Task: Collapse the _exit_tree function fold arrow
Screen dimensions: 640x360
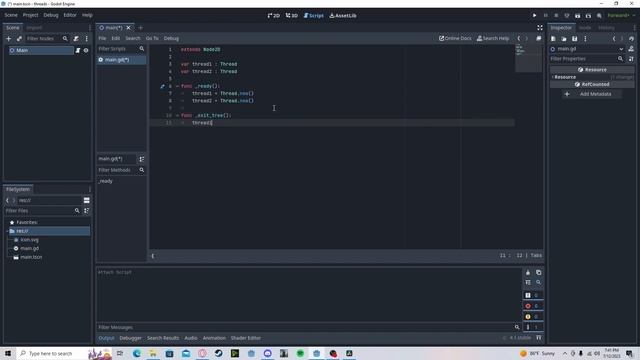Action: click(x=177, y=116)
